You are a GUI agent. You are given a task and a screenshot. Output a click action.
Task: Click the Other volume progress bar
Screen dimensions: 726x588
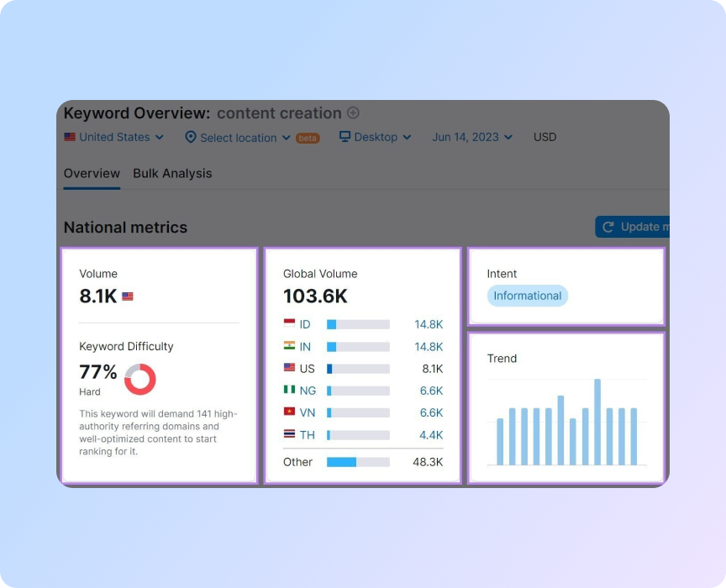tap(357, 461)
